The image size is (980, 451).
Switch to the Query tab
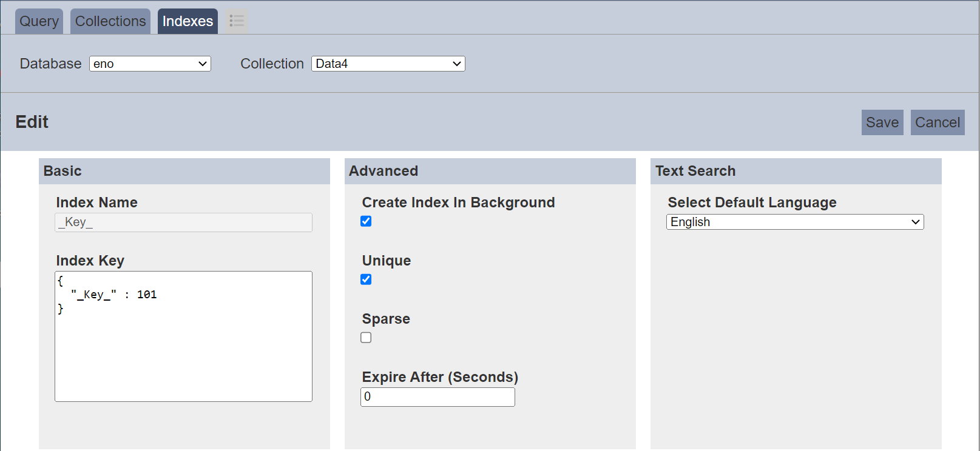click(39, 21)
